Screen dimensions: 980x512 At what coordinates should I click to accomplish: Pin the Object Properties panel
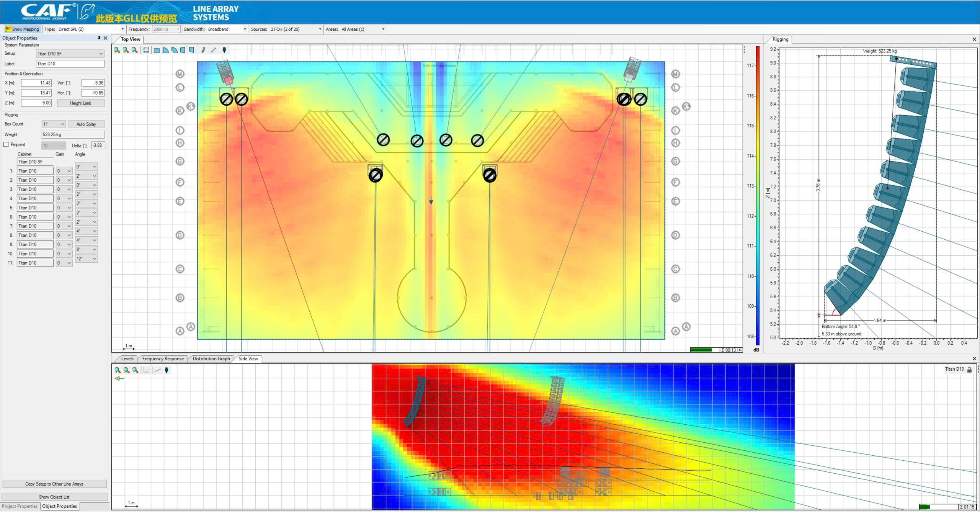[99, 38]
